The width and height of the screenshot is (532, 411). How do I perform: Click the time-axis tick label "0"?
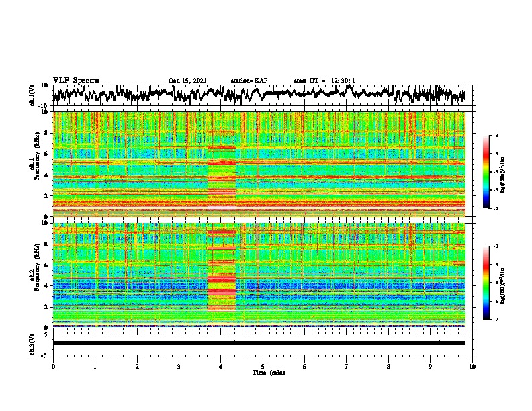tap(53, 367)
